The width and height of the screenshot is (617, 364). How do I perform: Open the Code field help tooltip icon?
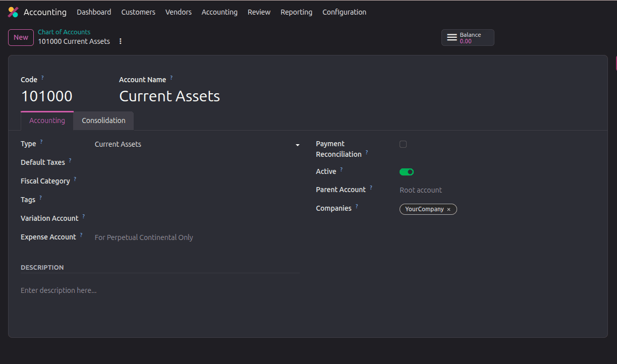[x=42, y=78]
